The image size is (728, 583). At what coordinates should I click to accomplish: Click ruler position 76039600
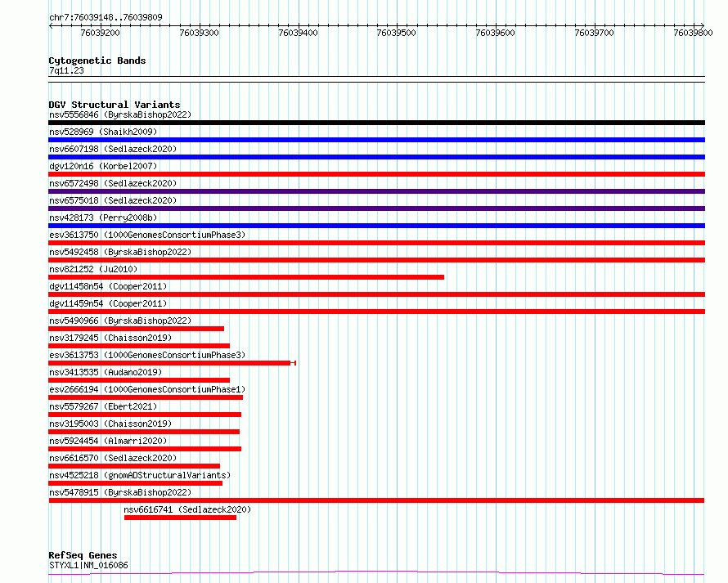pos(496,33)
